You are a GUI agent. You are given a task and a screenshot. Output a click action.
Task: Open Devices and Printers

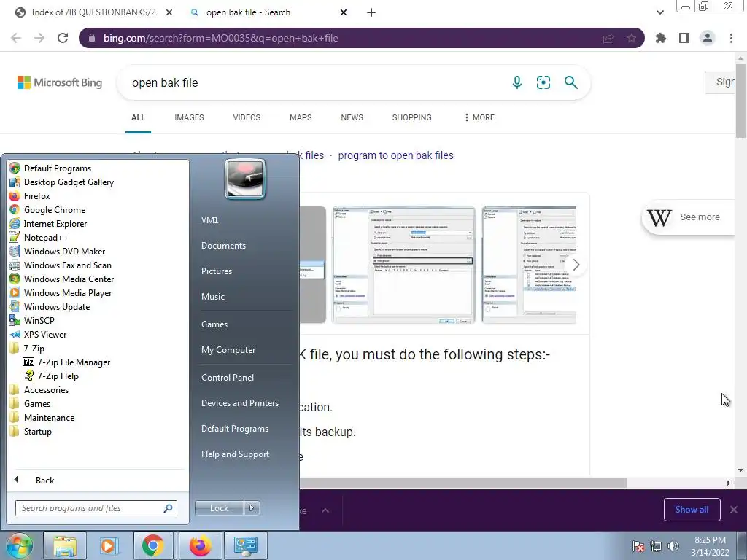239,403
